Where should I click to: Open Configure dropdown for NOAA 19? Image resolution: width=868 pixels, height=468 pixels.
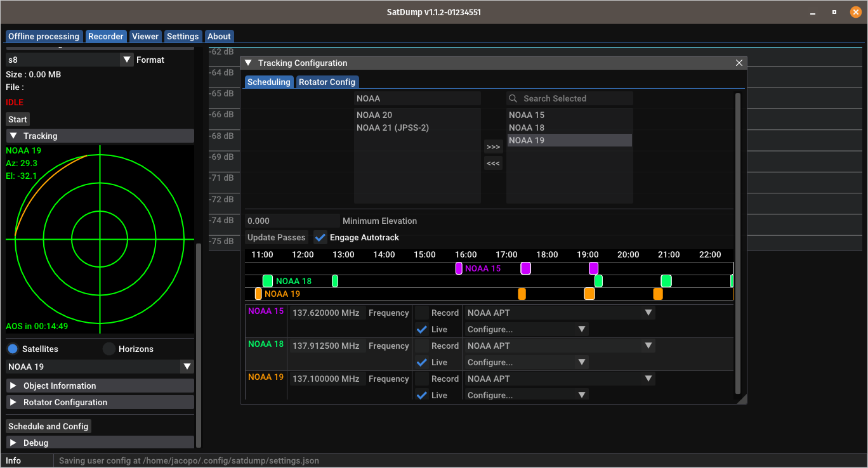527,395
